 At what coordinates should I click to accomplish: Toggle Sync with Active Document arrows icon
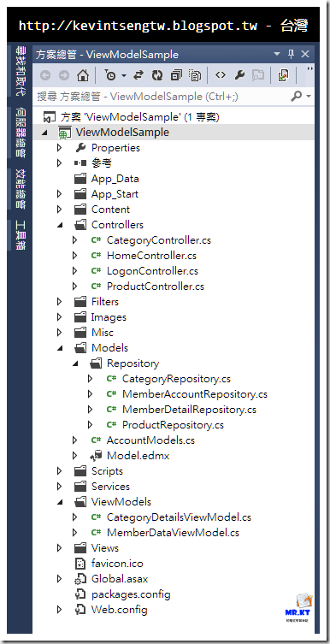[138, 75]
